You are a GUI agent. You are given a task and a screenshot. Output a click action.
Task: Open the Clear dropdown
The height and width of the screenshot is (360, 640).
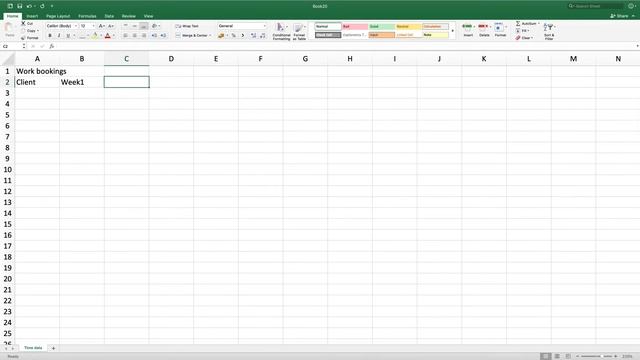524,38
